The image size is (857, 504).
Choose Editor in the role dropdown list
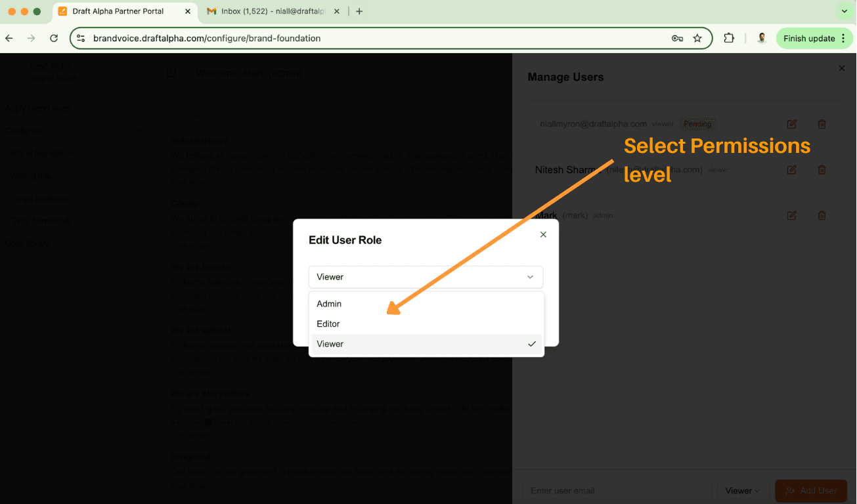[426, 324]
